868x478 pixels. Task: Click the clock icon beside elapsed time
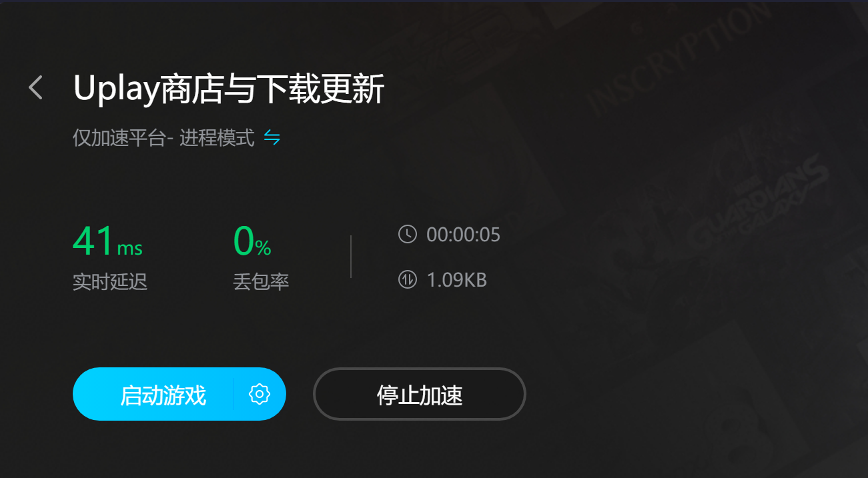pos(407,234)
